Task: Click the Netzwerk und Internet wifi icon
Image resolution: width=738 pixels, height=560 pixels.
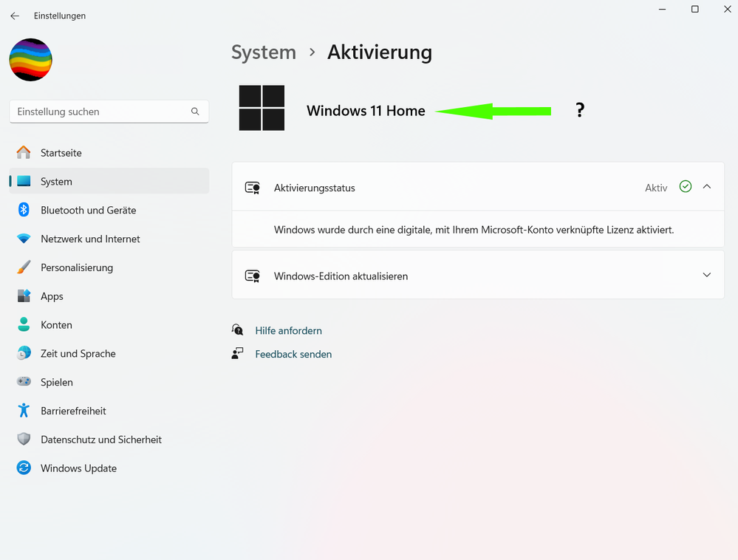Action: (x=24, y=239)
